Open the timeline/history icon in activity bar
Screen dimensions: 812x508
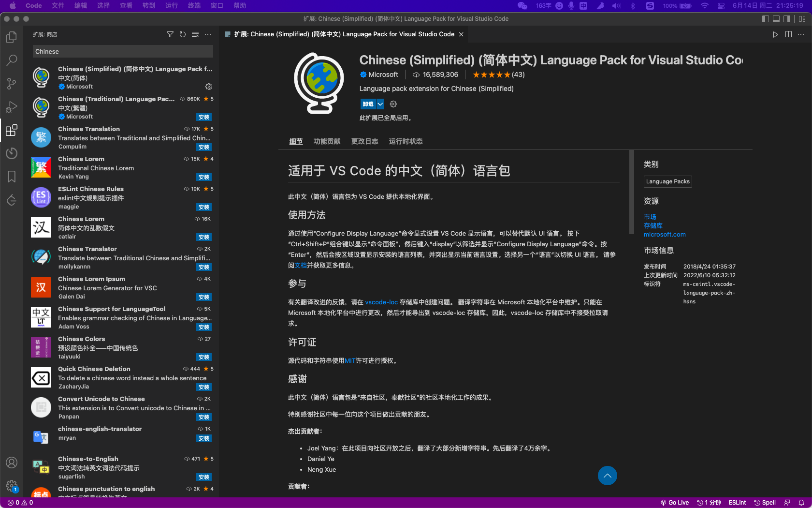[x=12, y=153]
